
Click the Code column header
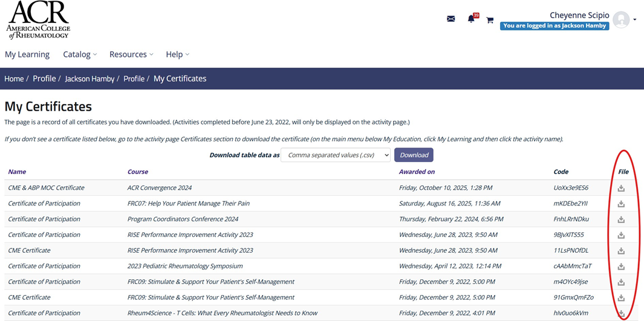[x=561, y=172]
